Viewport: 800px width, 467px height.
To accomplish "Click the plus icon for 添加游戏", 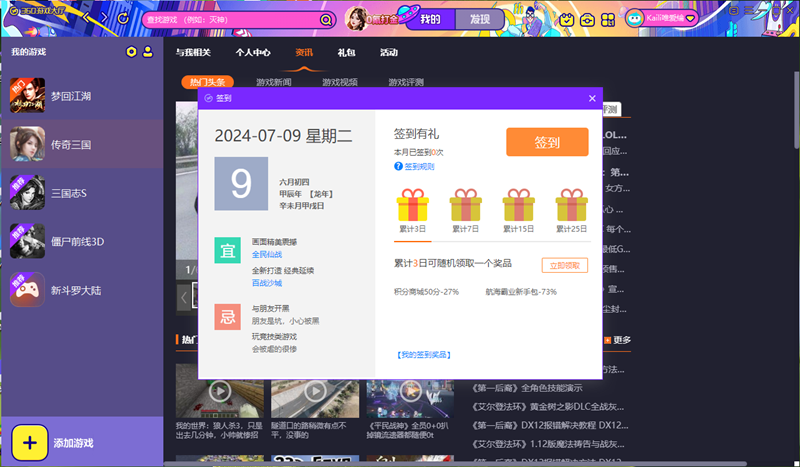I will click(x=29, y=442).
